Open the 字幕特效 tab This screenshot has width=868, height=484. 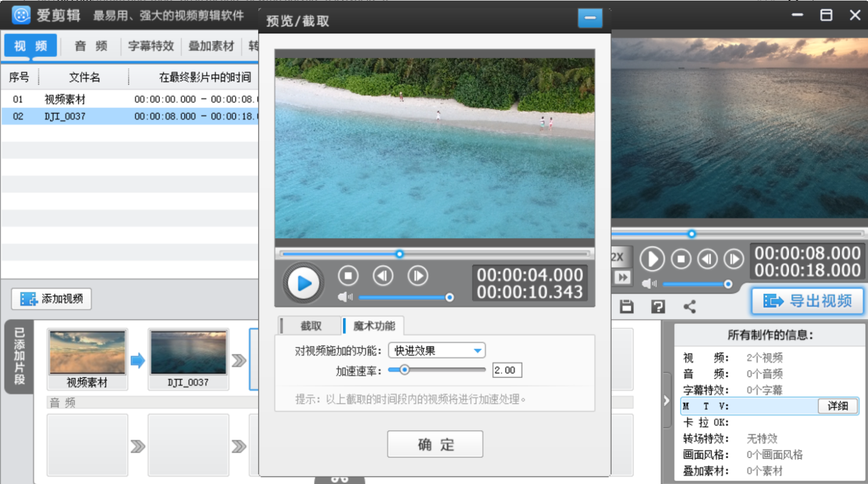tap(151, 46)
